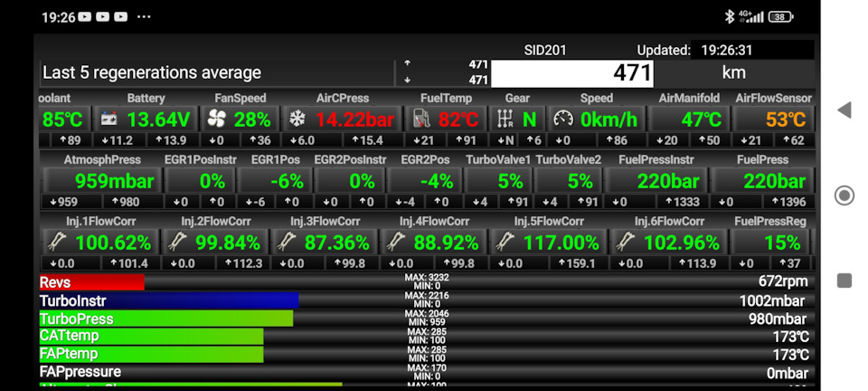Screen dimensions: 868x391
Task: Tap the gearshift icon in Gear gauge
Action: [x=505, y=119]
